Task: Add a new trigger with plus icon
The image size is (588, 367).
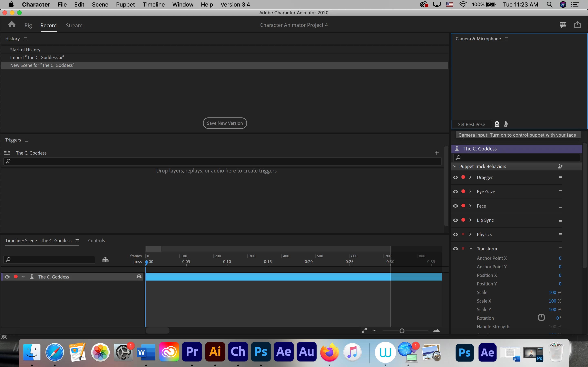Action: [x=437, y=153]
